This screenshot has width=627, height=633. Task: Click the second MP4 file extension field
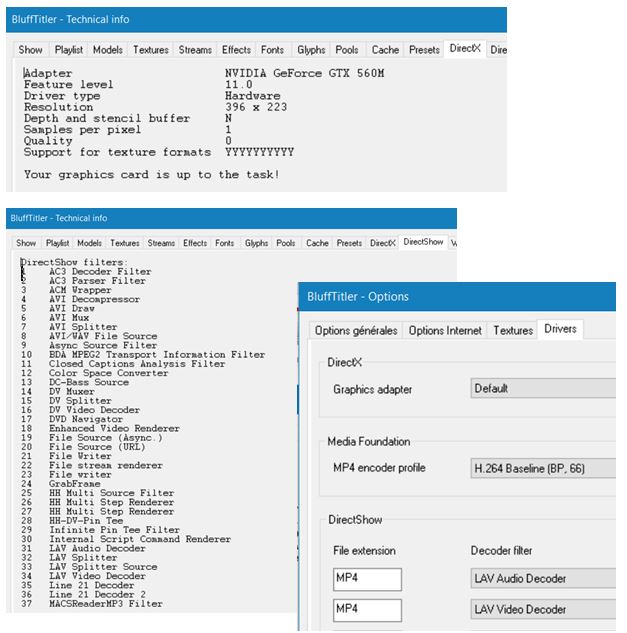coord(366,609)
